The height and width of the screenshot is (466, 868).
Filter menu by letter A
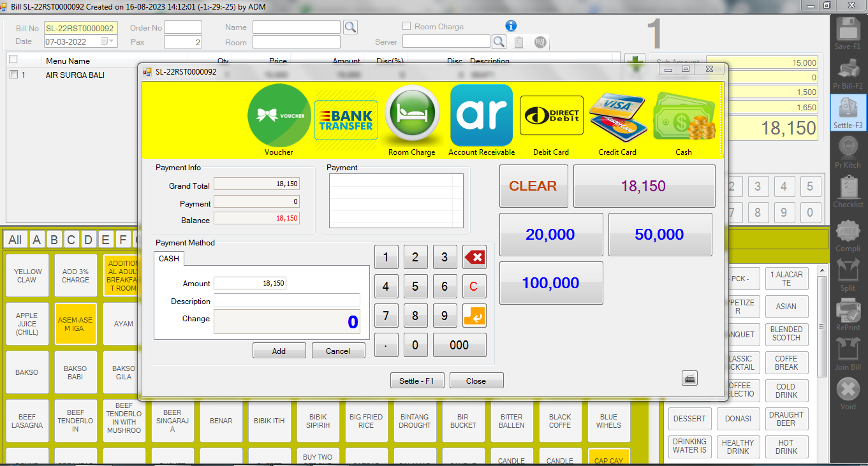tap(37, 240)
